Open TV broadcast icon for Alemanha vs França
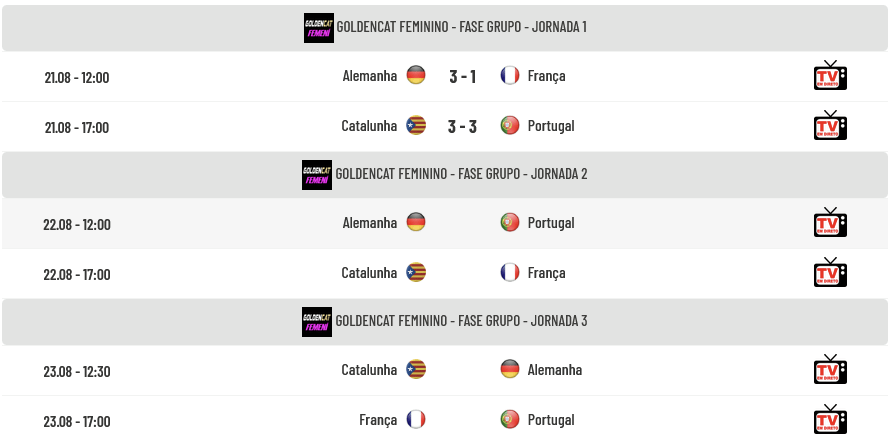 (830, 75)
